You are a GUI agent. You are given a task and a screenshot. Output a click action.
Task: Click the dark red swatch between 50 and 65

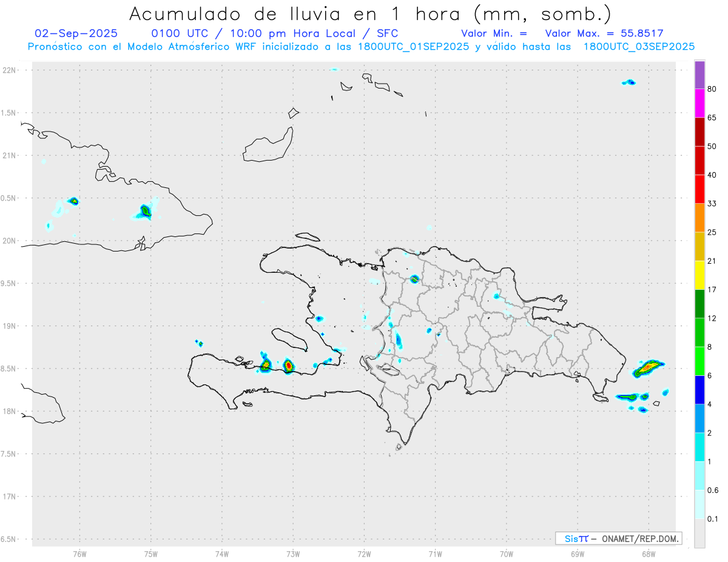[699, 132]
